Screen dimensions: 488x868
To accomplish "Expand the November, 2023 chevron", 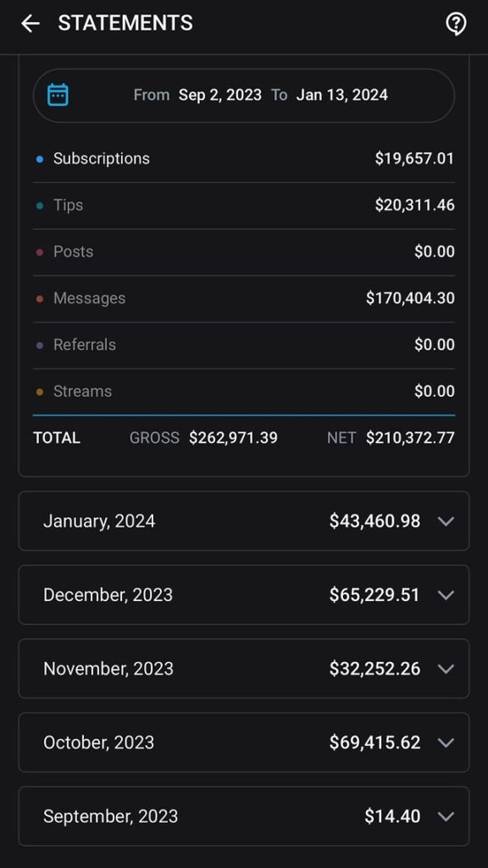I will point(446,669).
